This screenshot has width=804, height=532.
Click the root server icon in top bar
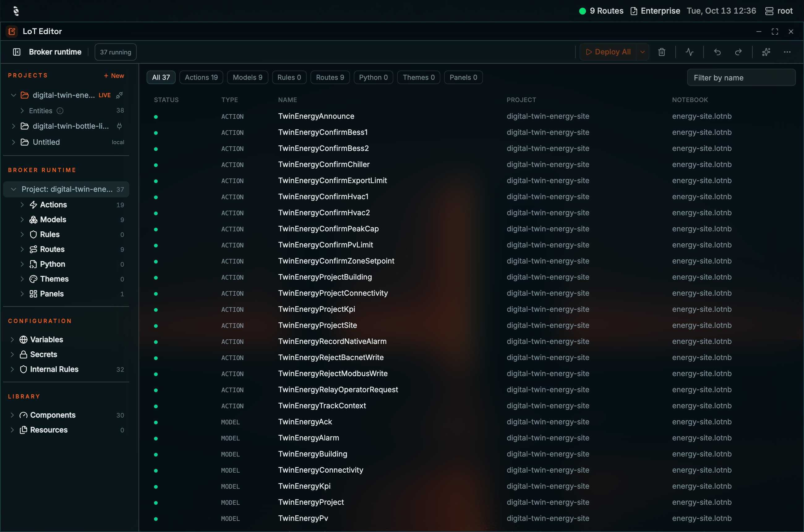pyautogui.click(x=769, y=11)
